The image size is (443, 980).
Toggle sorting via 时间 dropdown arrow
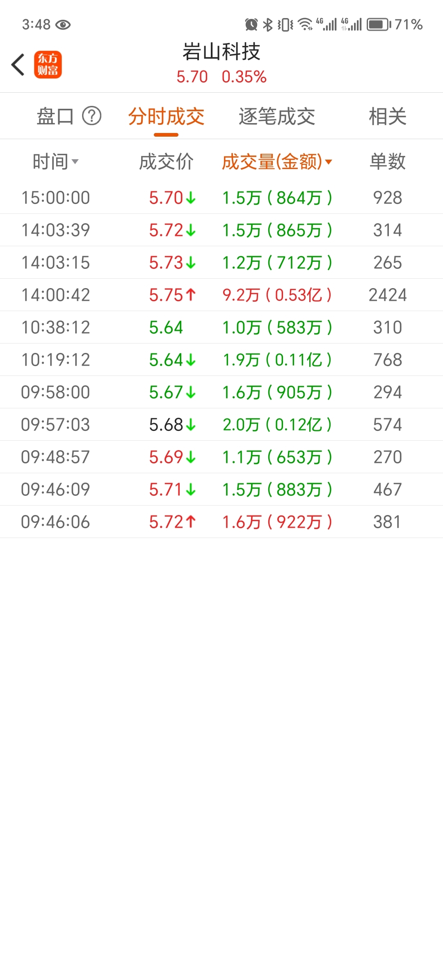point(75,162)
